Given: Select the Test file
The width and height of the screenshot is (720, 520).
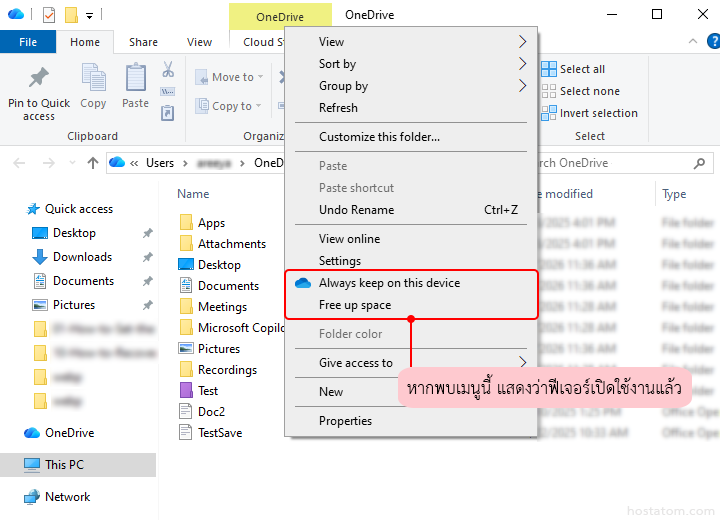Looking at the screenshot, I should (x=198, y=391).
